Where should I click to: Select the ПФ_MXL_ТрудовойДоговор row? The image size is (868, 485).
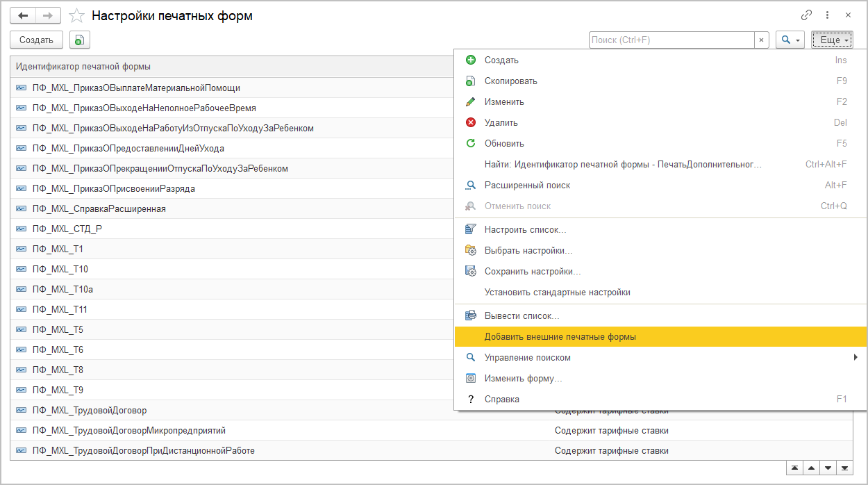coord(90,411)
